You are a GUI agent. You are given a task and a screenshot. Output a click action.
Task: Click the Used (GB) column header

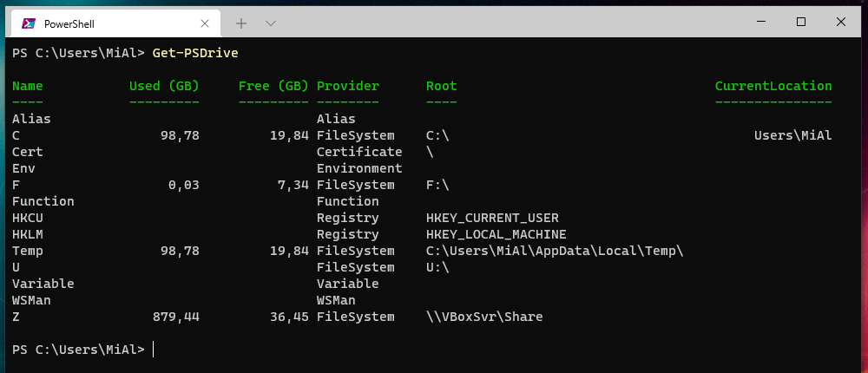164,86
